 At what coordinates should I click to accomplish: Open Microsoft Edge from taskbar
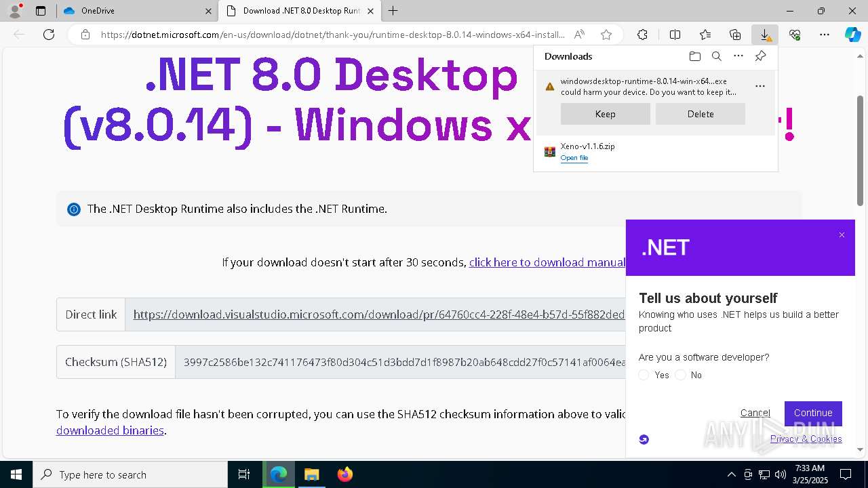(x=279, y=474)
